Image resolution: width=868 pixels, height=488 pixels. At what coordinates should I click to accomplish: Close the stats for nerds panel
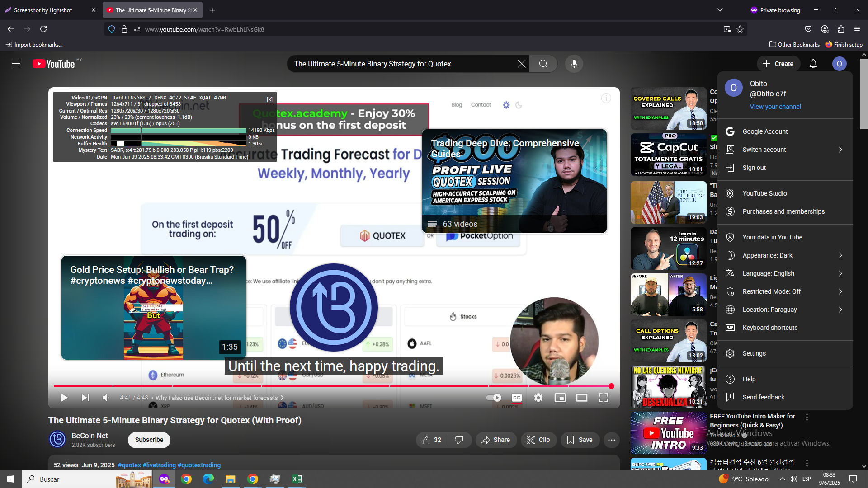269,99
